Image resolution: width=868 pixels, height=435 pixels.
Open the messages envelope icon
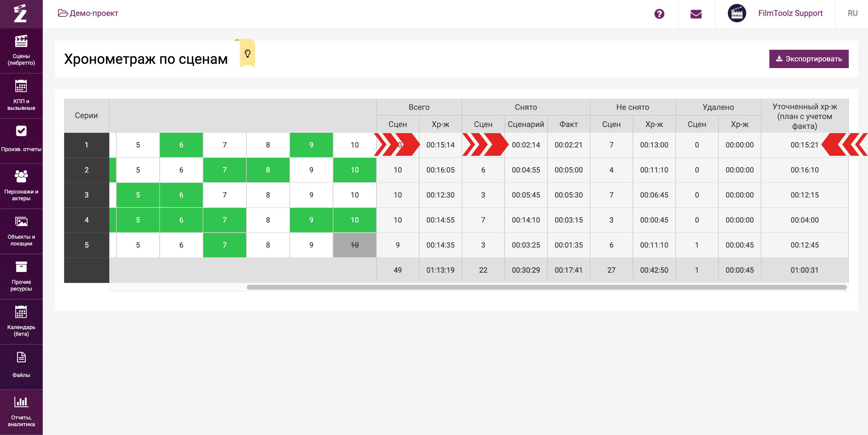(696, 14)
